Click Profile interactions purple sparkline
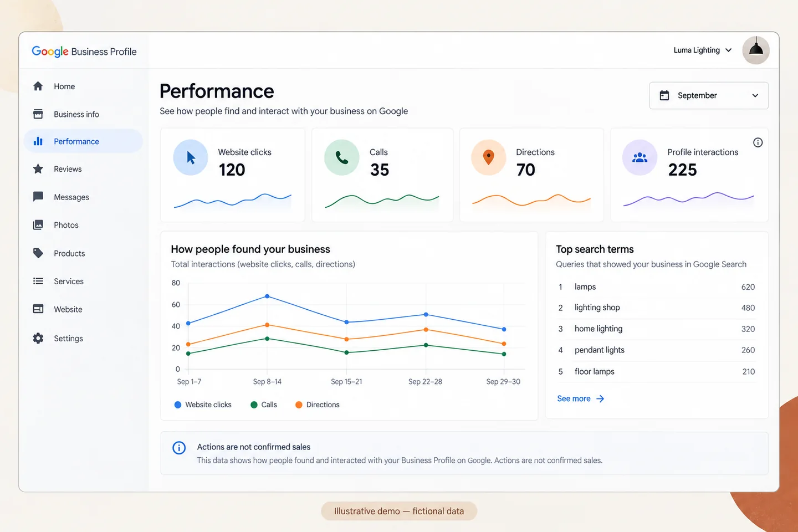Image resolution: width=798 pixels, height=532 pixels. tap(688, 199)
